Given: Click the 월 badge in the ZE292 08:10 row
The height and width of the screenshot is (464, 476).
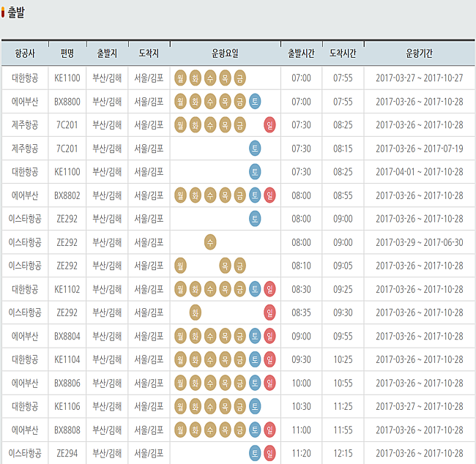Looking at the screenshot, I should click(180, 266).
